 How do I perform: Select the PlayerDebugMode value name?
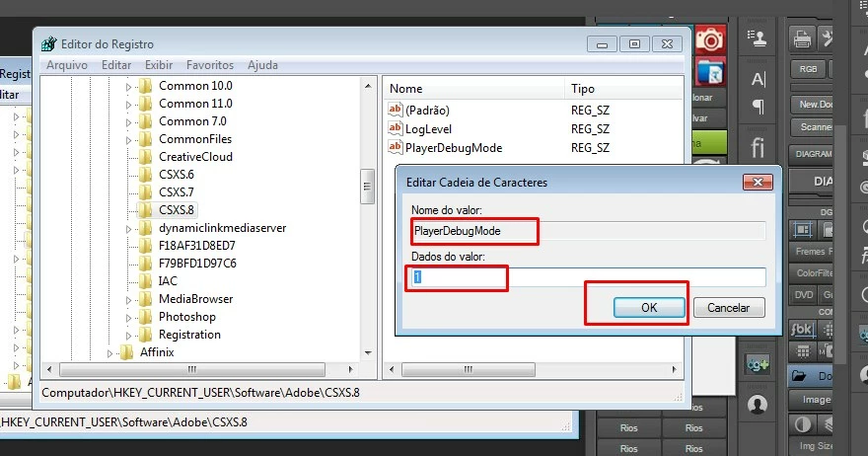pyautogui.click(x=454, y=148)
